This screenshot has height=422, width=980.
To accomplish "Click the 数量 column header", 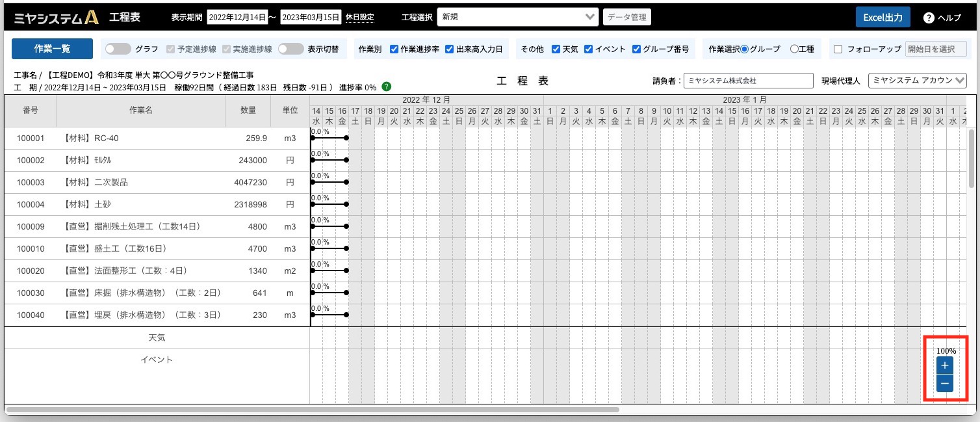I will [x=248, y=111].
